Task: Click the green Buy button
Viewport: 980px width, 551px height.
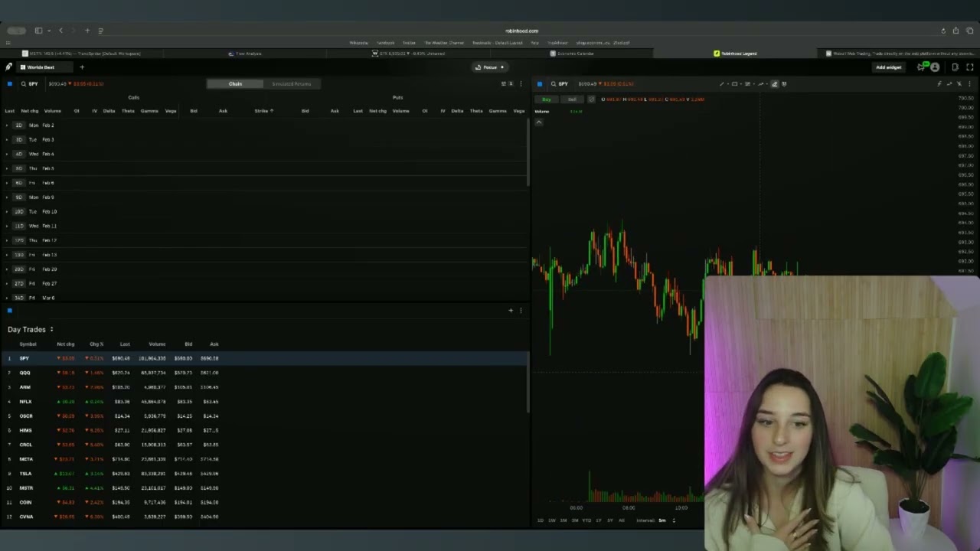Action: coord(547,99)
